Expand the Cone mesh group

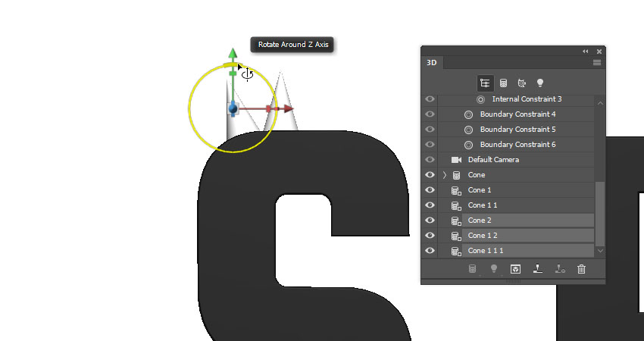(445, 175)
